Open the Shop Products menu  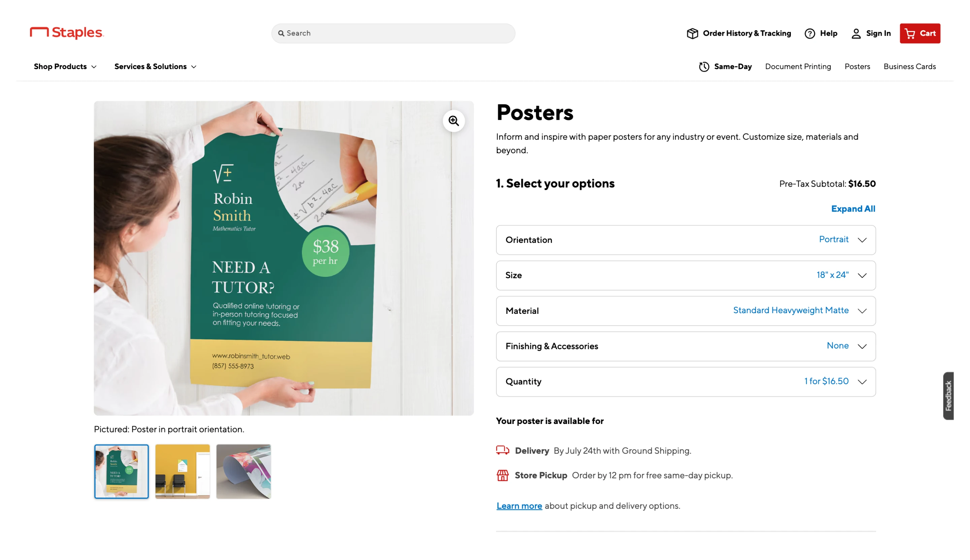coord(65,67)
